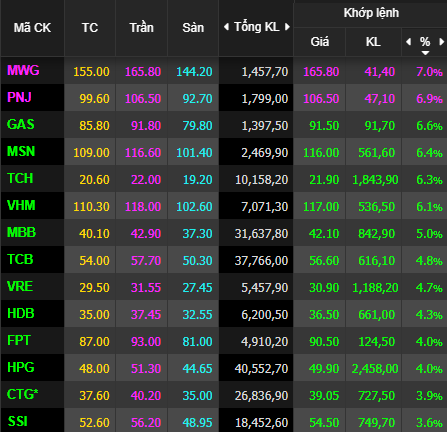Click CTG* ticker symbol
Viewport: 447px width, 432px height.
[23, 395]
